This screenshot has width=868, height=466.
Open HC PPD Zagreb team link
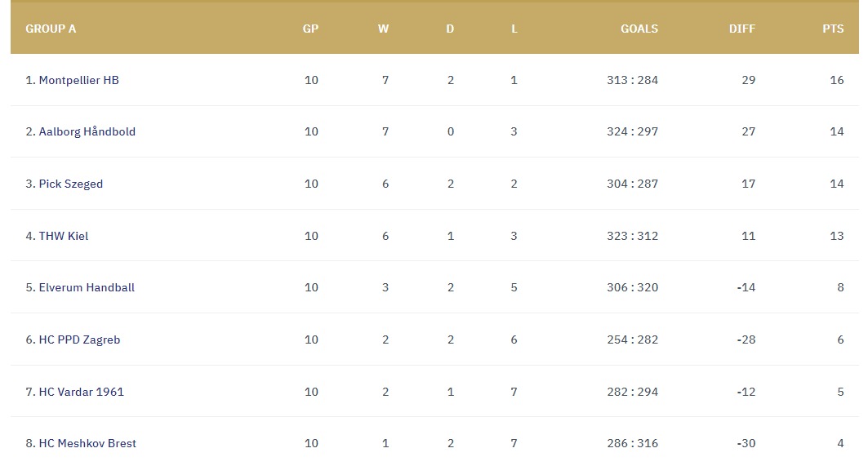click(79, 340)
